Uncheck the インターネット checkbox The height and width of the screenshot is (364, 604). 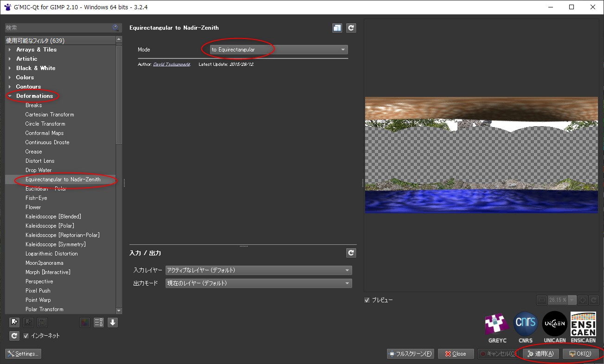26,336
